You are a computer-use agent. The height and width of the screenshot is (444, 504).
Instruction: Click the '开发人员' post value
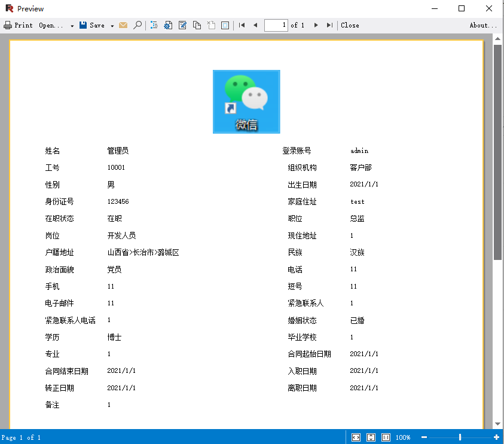(121, 235)
